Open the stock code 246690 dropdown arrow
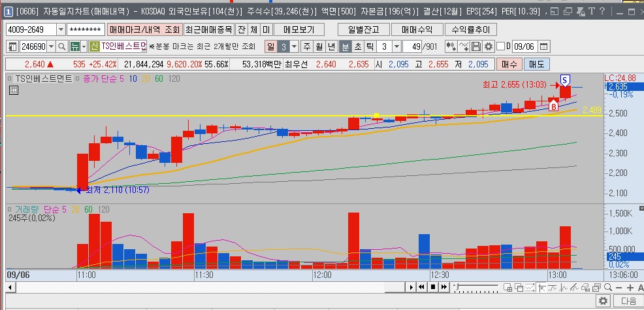 pos(52,46)
